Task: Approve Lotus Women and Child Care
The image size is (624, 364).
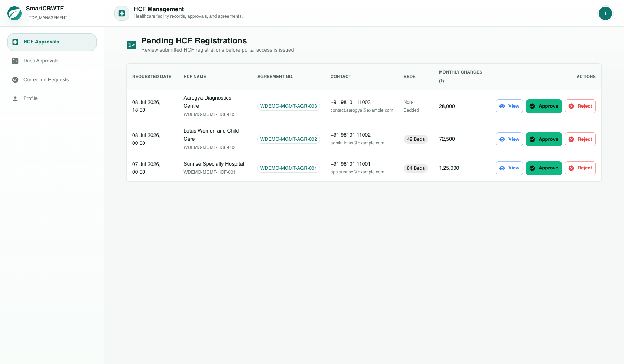Action: 544,139
